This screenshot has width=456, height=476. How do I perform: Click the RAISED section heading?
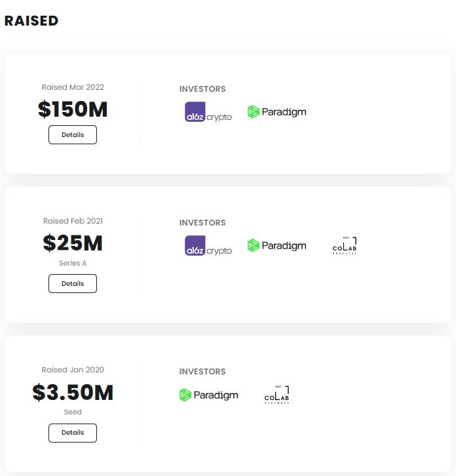click(31, 21)
